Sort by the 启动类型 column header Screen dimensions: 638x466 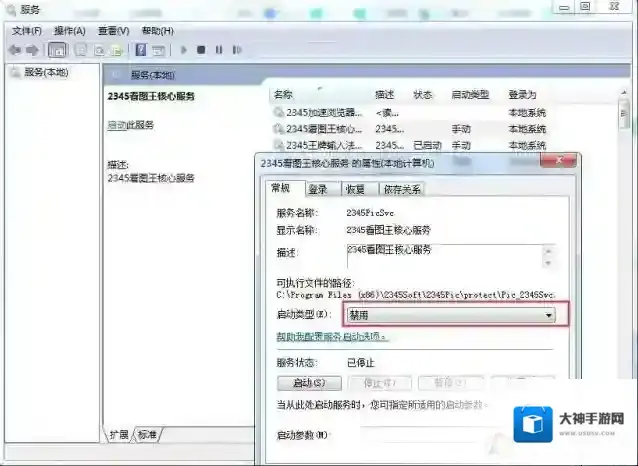click(x=470, y=95)
